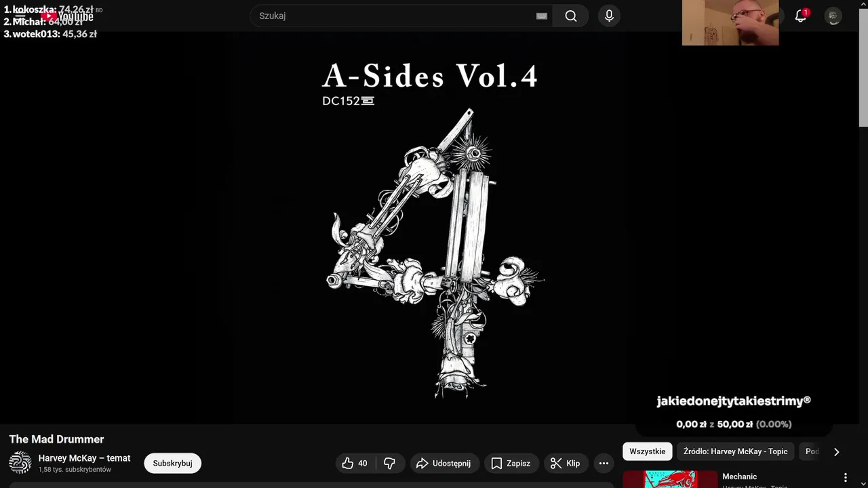
Task: Open the Mechanic recommended video
Action: click(x=739, y=476)
